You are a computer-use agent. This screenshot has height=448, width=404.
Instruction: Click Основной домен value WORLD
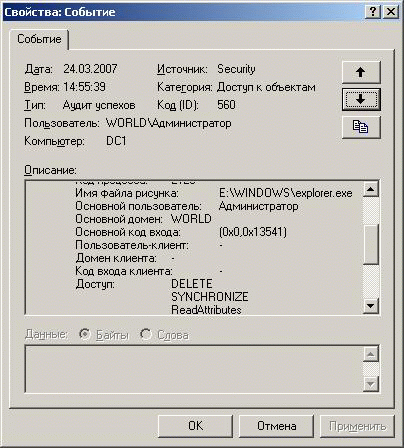tap(191, 219)
